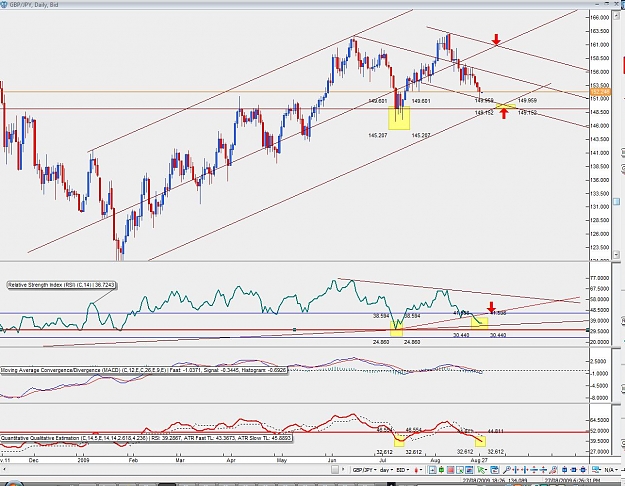Screen dimensions: 625x486
Task: Click the red square icon in the toolbar
Action: point(450,470)
